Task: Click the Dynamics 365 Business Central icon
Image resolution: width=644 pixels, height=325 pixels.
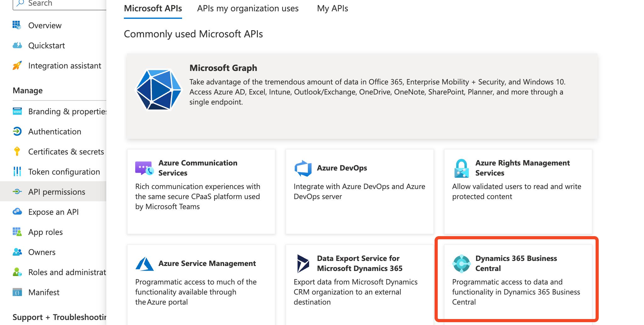Action: click(x=461, y=263)
